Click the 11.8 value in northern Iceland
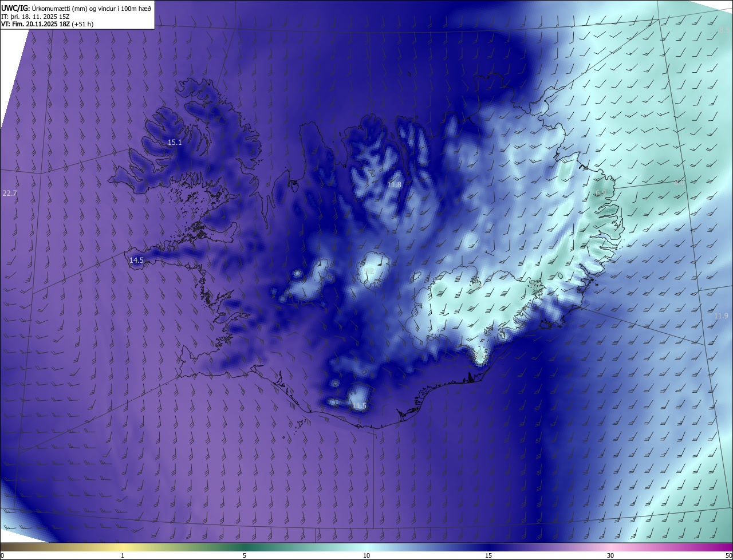Viewport: 733px width, 560px height. (x=394, y=184)
